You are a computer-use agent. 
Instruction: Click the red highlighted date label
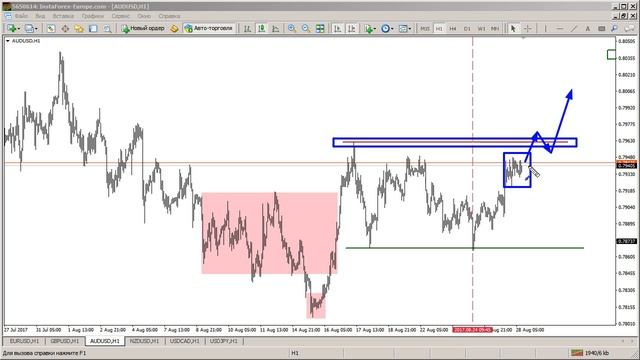pos(472,329)
